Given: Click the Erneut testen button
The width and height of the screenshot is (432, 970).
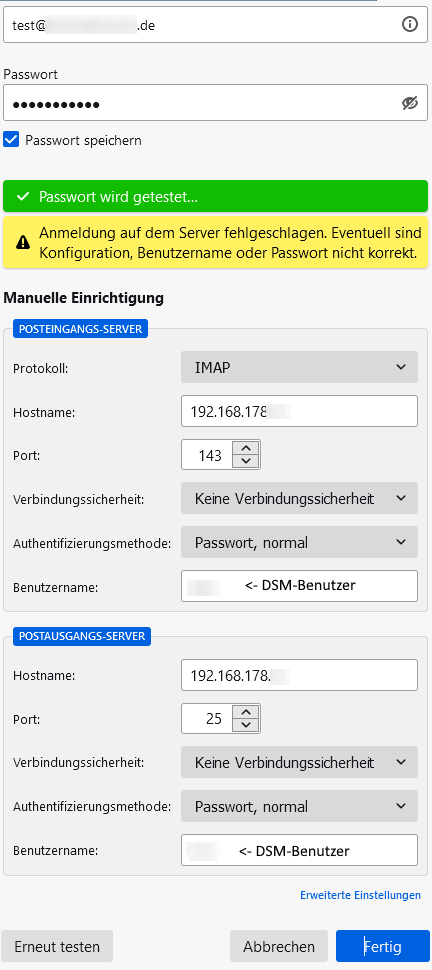Looking at the screenshot, I should pyautogui.click(x=57, y=946).
